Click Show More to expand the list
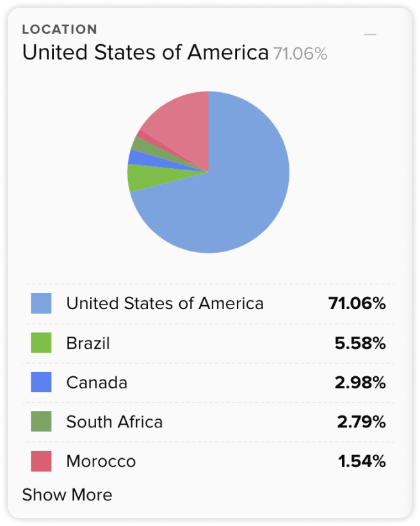 coord(67,495)
